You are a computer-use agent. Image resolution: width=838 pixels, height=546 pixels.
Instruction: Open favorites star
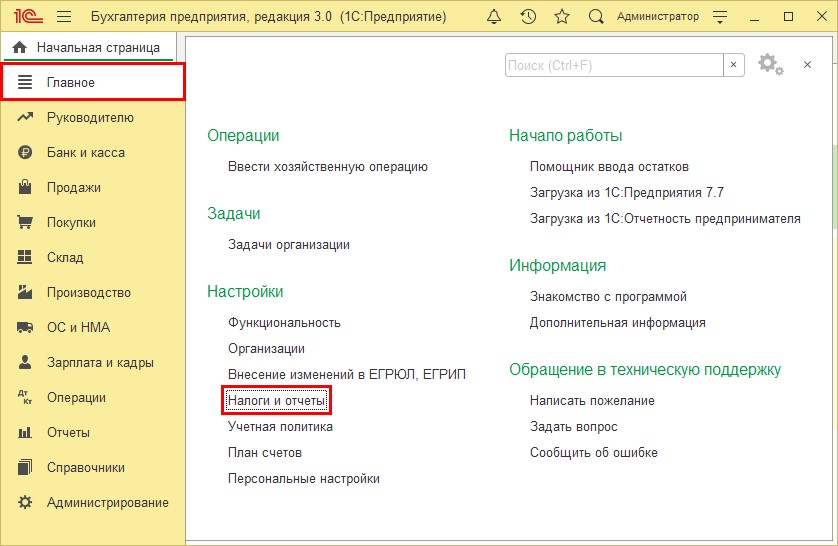562,17
